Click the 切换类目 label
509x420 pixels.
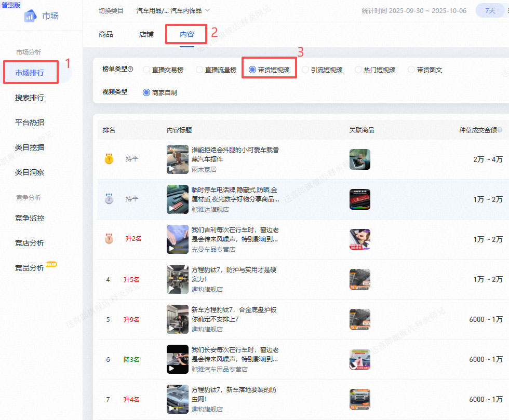(111, 11)
